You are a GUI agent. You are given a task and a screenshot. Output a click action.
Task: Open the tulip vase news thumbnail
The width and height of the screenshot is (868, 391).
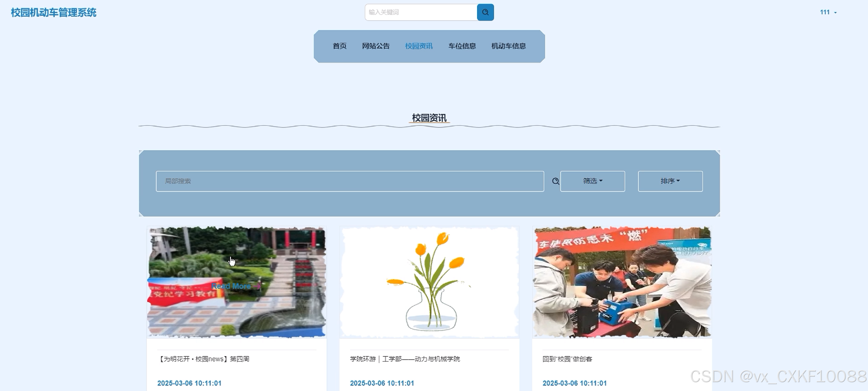[429, 282]
